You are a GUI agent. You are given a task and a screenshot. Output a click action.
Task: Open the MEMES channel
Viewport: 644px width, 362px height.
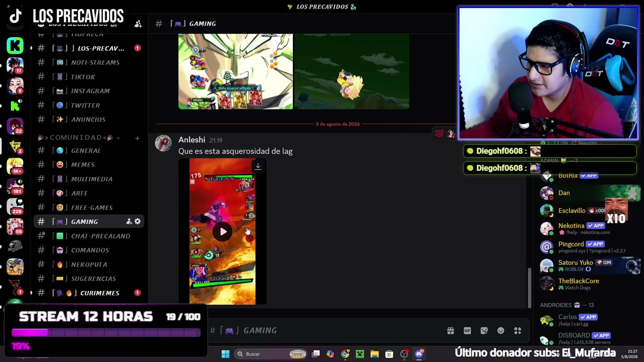coord(89,164)
